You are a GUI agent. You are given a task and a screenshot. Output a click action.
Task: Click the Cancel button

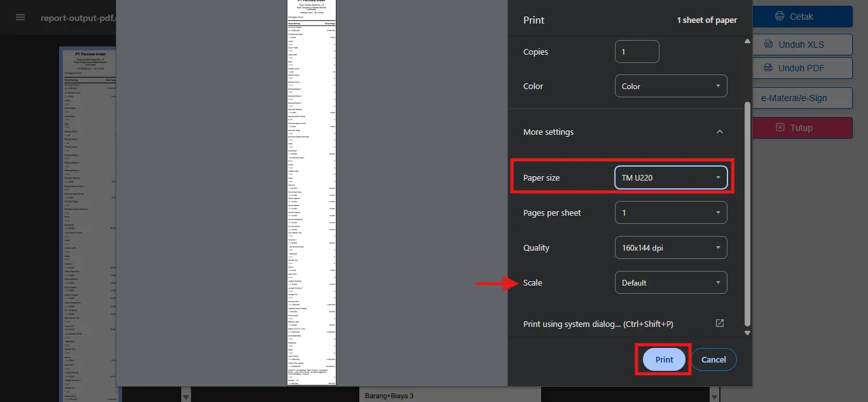[x=713, y=359]
